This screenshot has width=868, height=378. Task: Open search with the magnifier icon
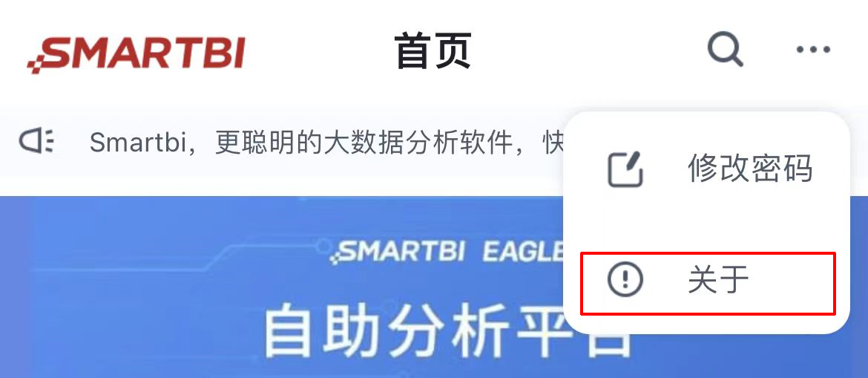coord(725,50)
